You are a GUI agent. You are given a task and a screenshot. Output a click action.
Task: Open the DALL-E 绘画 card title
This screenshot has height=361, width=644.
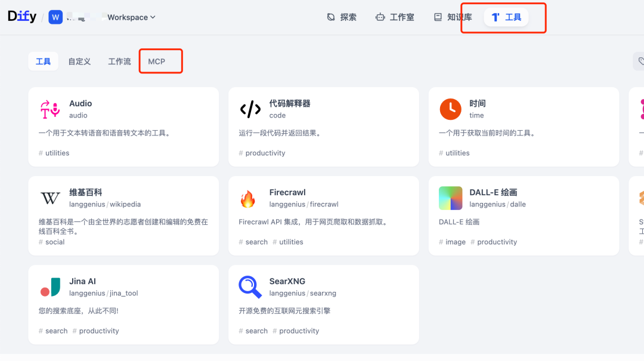[493, 192]
